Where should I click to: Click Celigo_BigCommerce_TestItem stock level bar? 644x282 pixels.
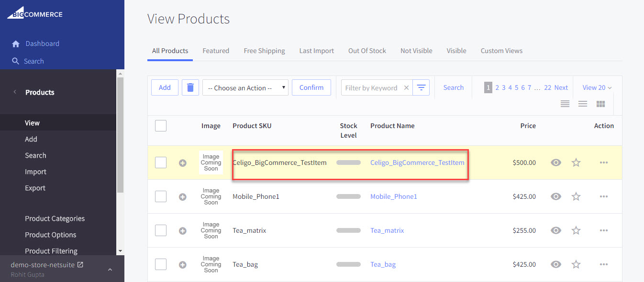348,163
